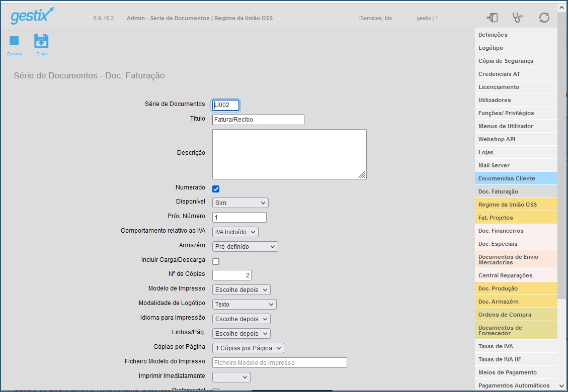Expand the Imprimir Imediatamente dropdown

(x=231, y=377)
